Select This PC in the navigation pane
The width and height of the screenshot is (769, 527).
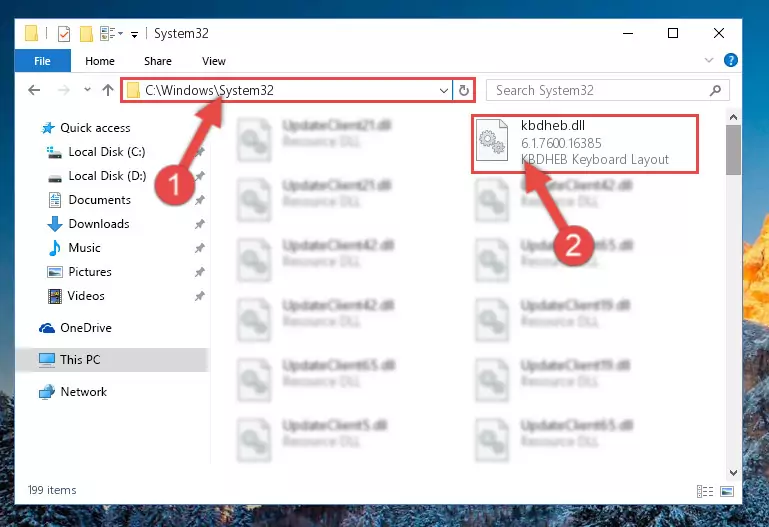pyautogui.click(x=113, y=360)
